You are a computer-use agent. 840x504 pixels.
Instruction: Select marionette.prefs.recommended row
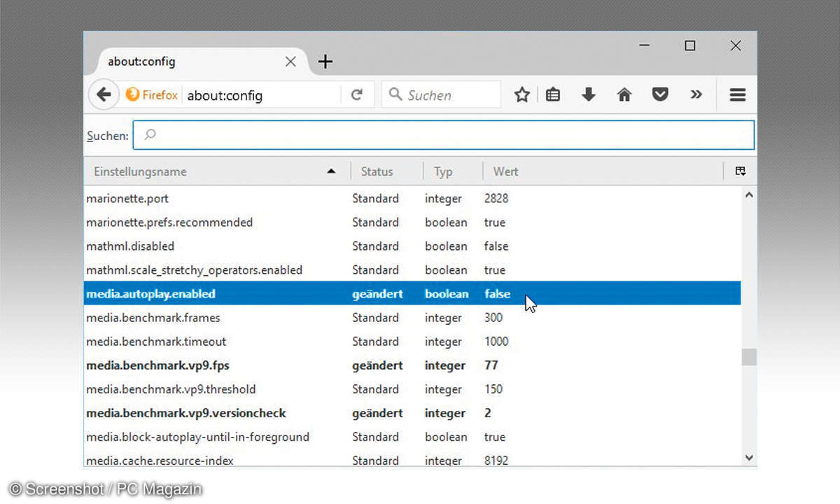pos(412,223)
